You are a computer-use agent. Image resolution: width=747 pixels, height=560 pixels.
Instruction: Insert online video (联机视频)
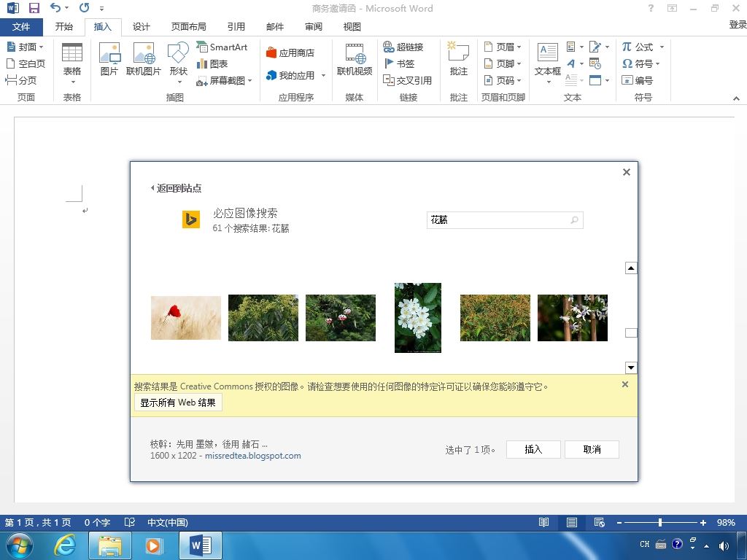pos(355,59)
